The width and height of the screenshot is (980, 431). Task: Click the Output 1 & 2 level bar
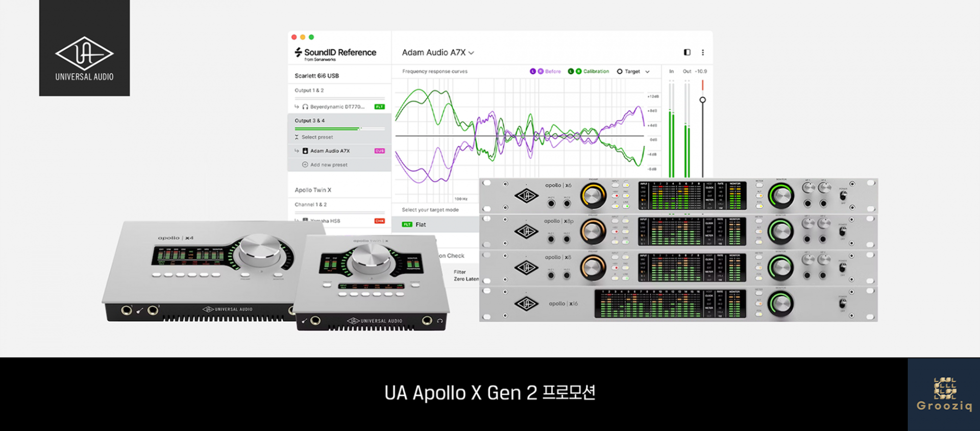[x=339, y=98]
